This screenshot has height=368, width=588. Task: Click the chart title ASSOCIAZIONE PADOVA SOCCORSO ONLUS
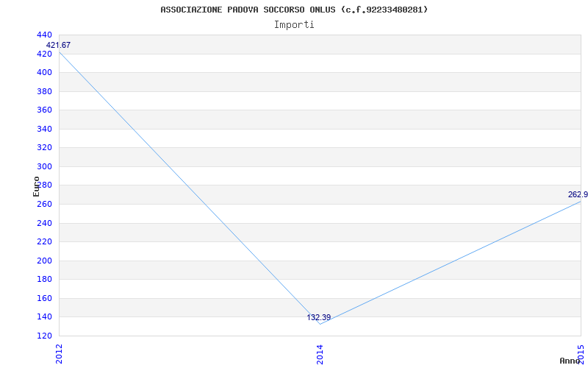pos(294,10)
